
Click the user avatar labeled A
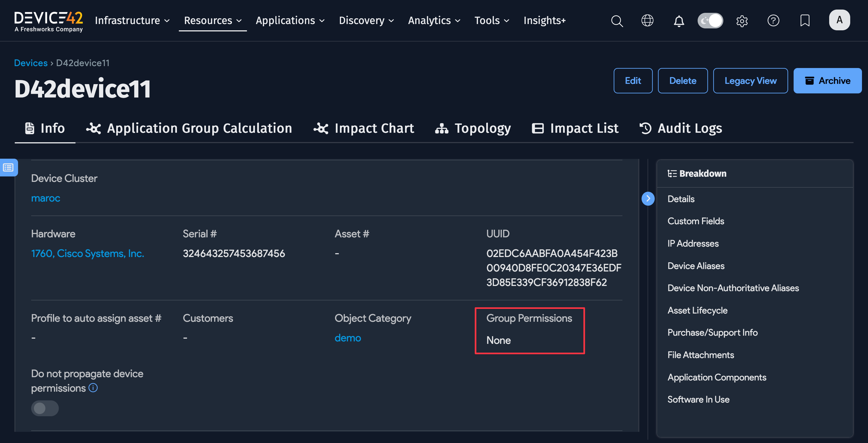coord(839,20)
